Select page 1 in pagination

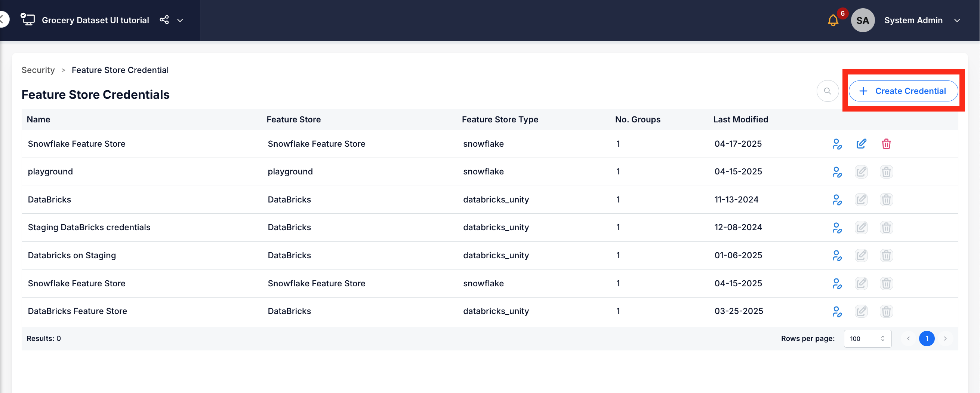(926, 339)
